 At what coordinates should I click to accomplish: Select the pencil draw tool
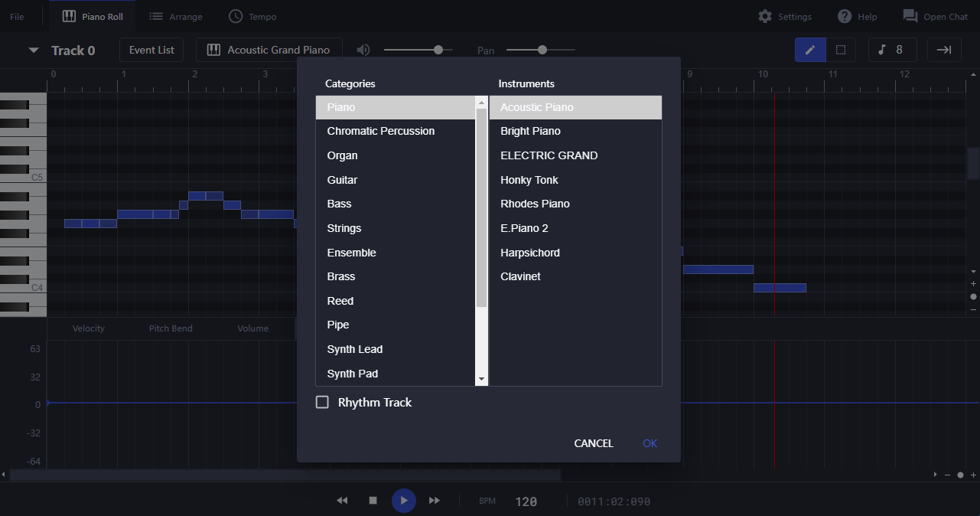pos(810,50)
